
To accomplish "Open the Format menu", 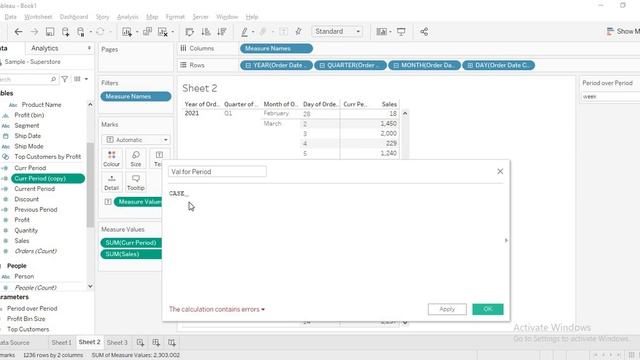I will pos(175,17).
